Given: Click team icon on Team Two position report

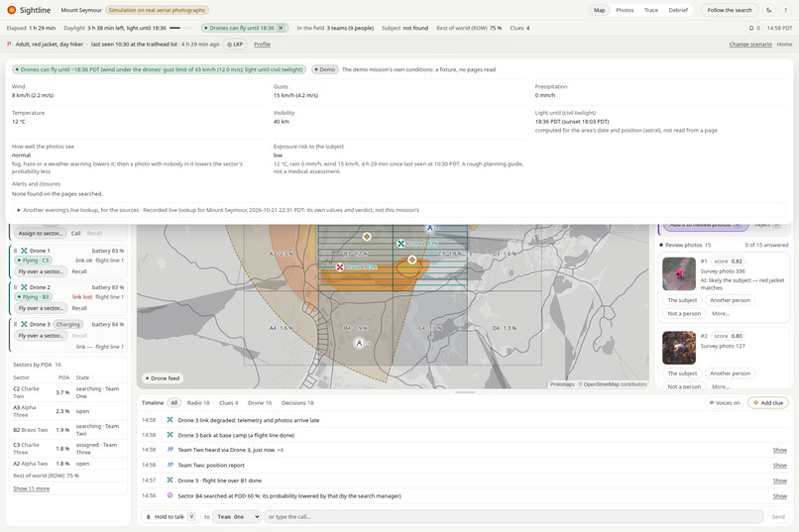Looking at the screenshot, I should [x=170, y=465].
